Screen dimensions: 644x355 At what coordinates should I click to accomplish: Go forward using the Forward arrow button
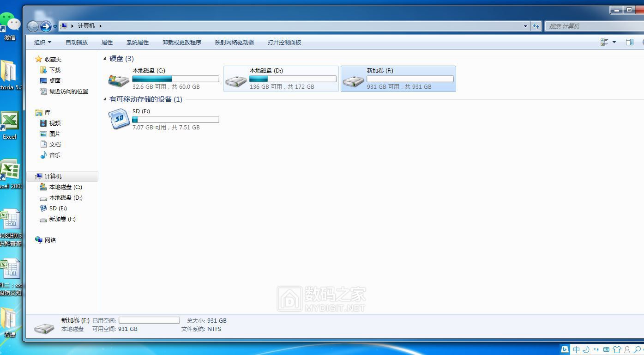[46, 26]
